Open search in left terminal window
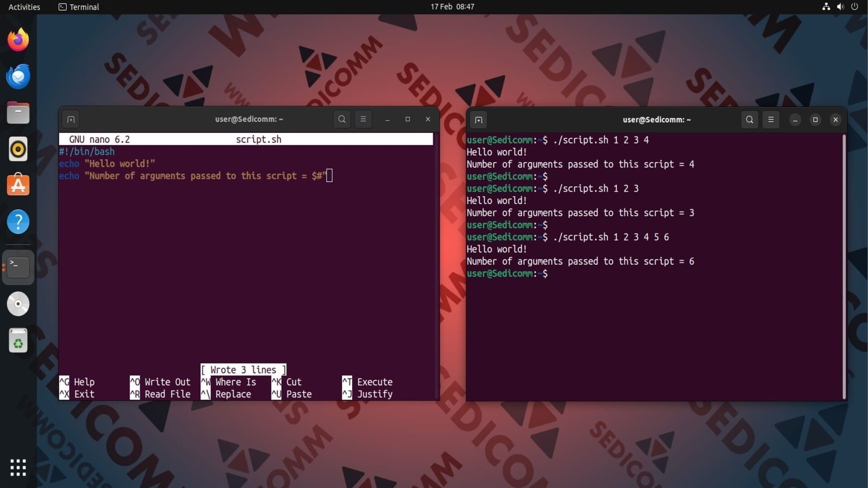The image size is (868, 488). click(342, 119)
